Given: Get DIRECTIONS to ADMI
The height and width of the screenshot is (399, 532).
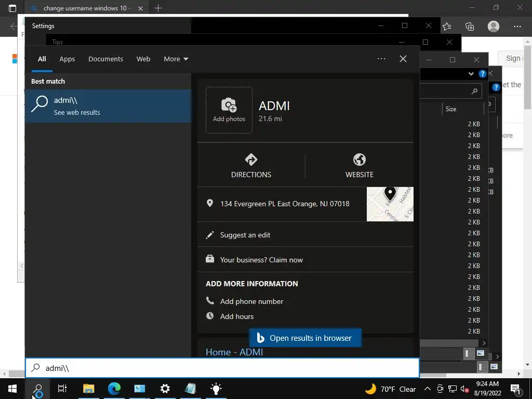Looking at the screenshot, I should point(251,166).
